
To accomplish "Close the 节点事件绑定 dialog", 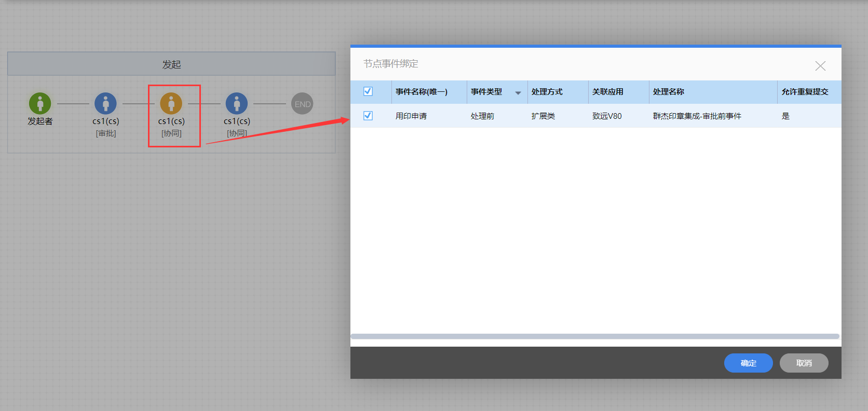I will point(820,66).
